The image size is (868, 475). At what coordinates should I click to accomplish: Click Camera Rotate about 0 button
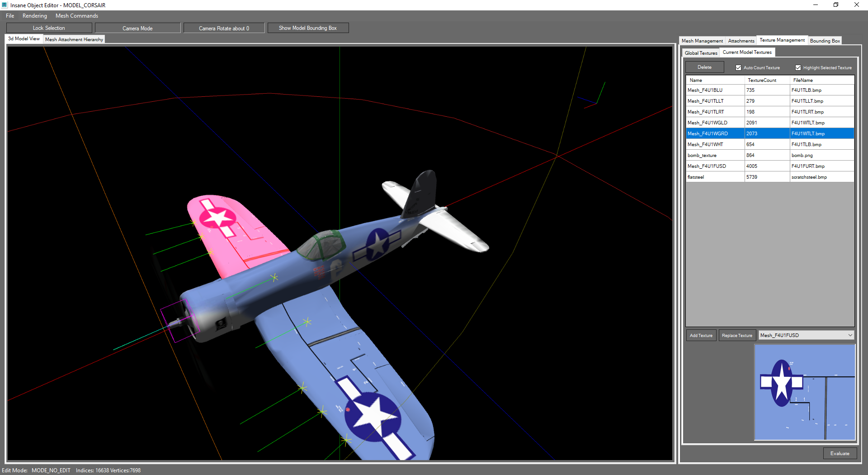(224, 28)
